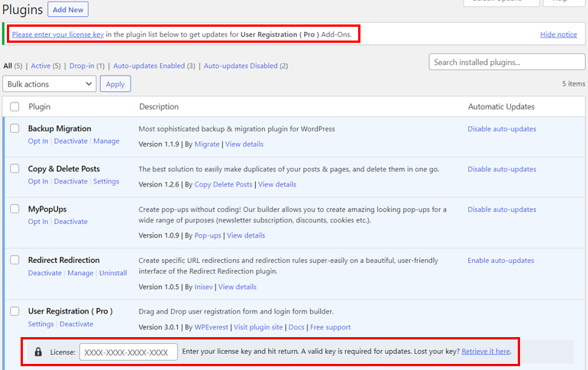
Task: Open the Free support link
Action: [x=330, y=327]
